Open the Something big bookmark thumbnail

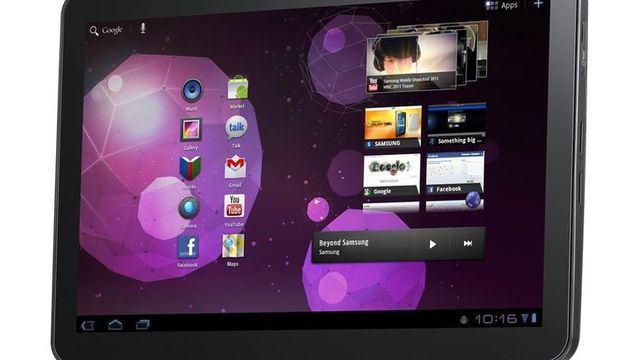point(456,124)
